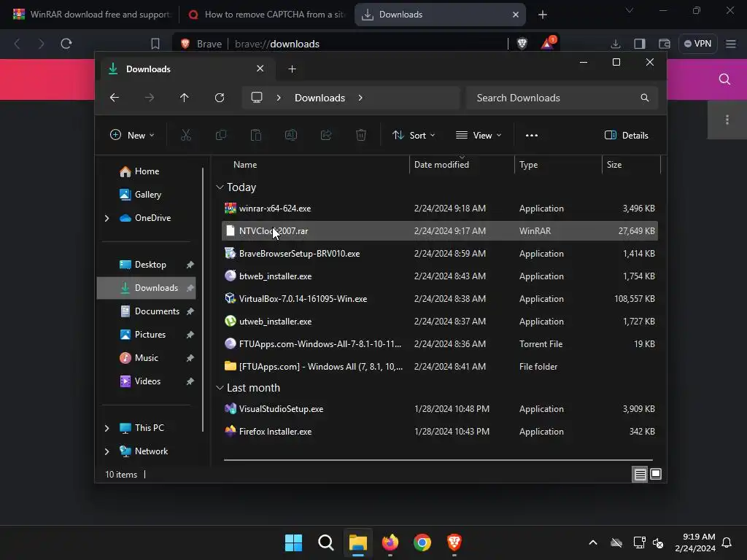The width and height of the screenshot is (747, 560).
Task: Open Pictures in quick access
Action: tap(150, 335)
